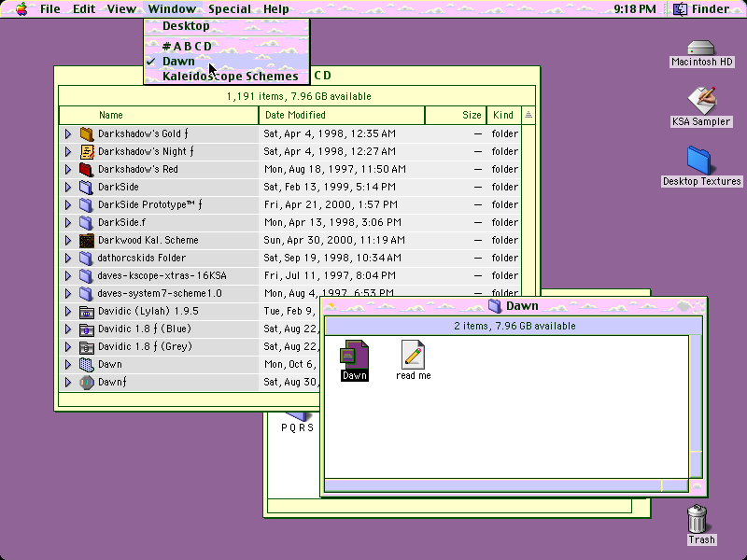Expand the daves-kscope-xtras-16KSA folder
The height and width of the screenshot is (560, 747).
click(x=68, y=275)
